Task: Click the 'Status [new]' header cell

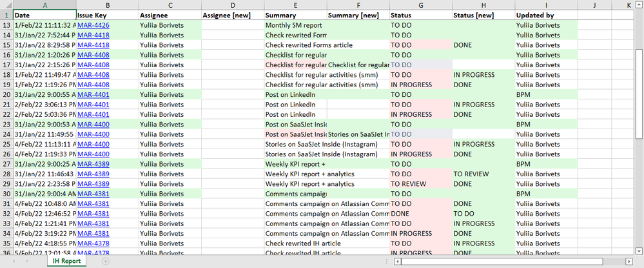Action: (x=484, y=15)
